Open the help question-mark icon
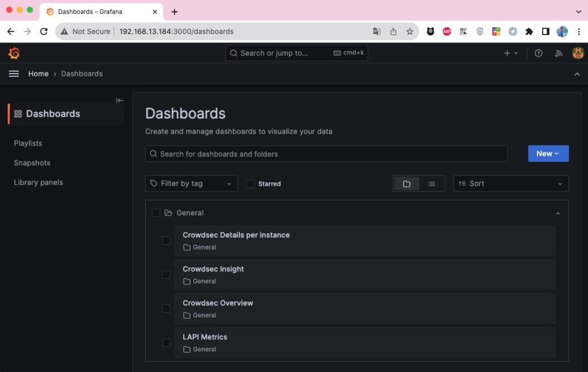588x372 pixels. click(539, 53)
